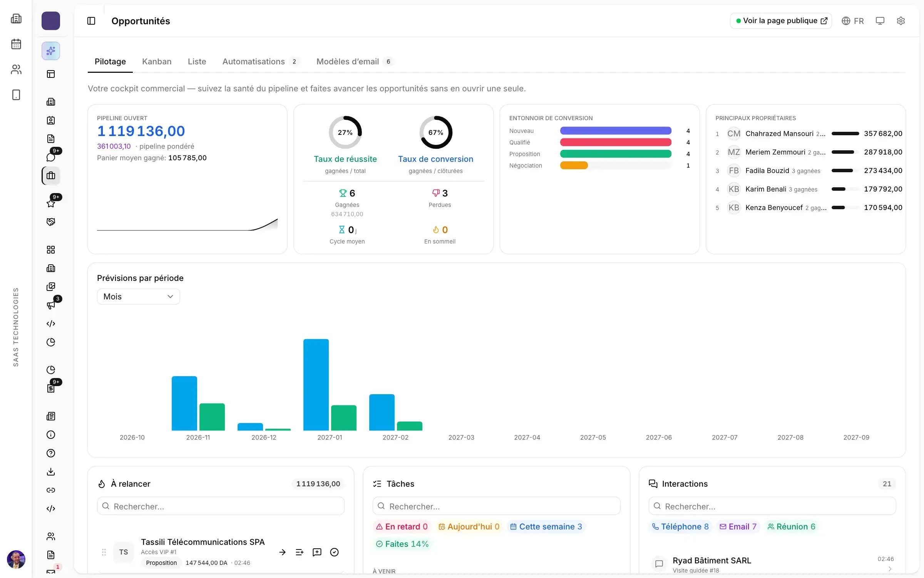This screenshot has height=578, width=924.
Task: Open the star sidebar icon with 9+ badge
Action: 51,203
